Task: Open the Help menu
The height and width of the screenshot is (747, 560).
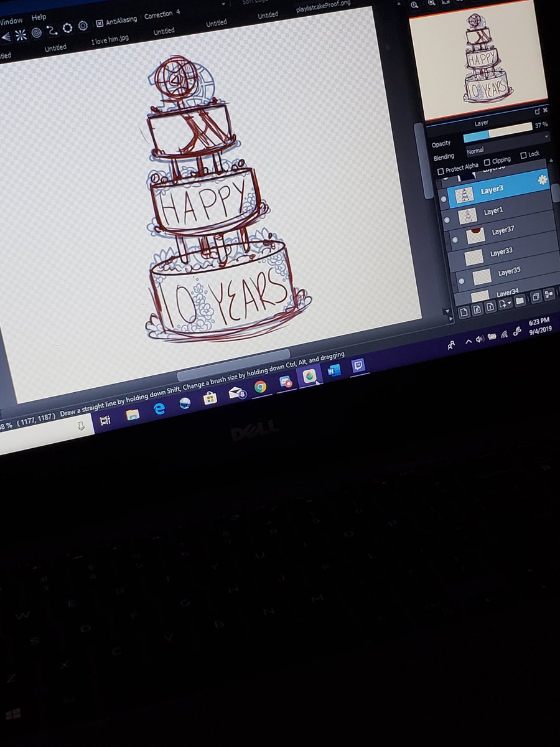Action: [39, 17]
